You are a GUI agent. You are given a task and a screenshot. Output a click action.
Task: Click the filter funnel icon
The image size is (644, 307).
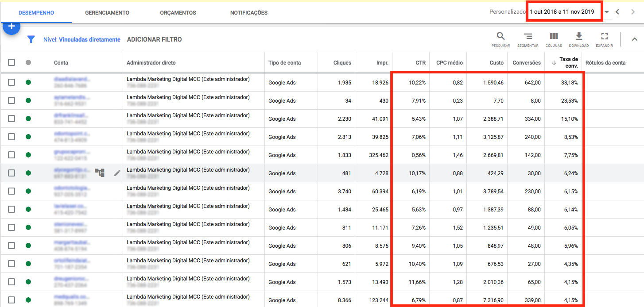click(x=31, y=39)
